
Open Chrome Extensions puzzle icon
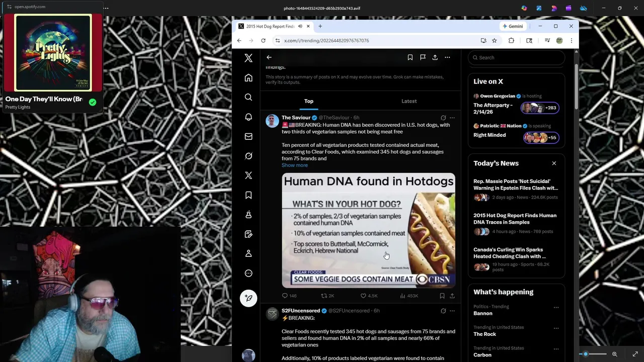[x=511, y=40]
